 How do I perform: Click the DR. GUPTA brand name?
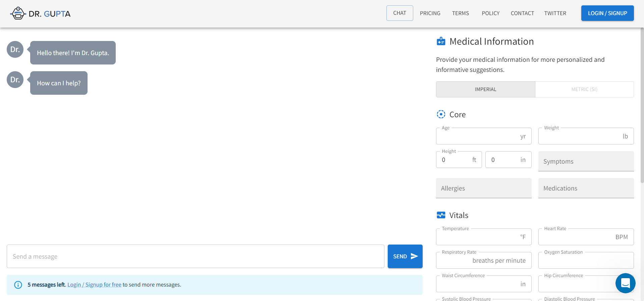point(50,14)
